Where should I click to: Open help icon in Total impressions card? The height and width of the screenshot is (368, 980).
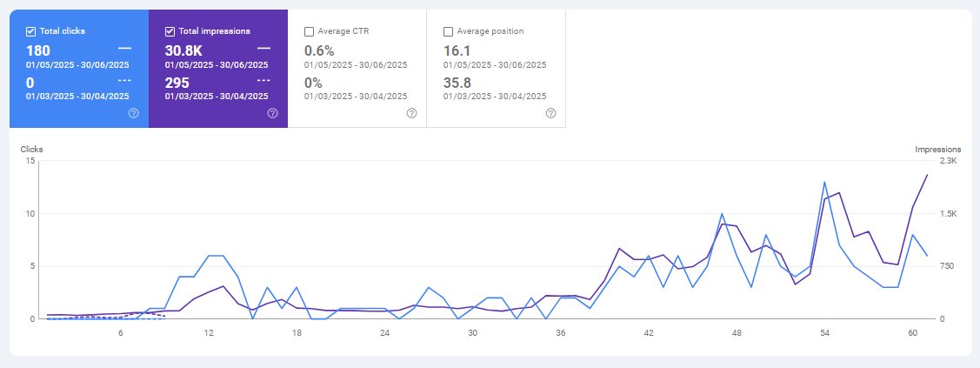point(272,113)
